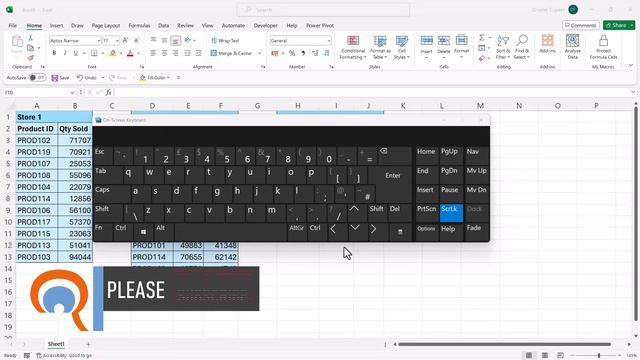The image size is (640, 360).
Task: Open the Fill Color dropdown in Quick Access Toolbar
Action: (x=168, y=78)
